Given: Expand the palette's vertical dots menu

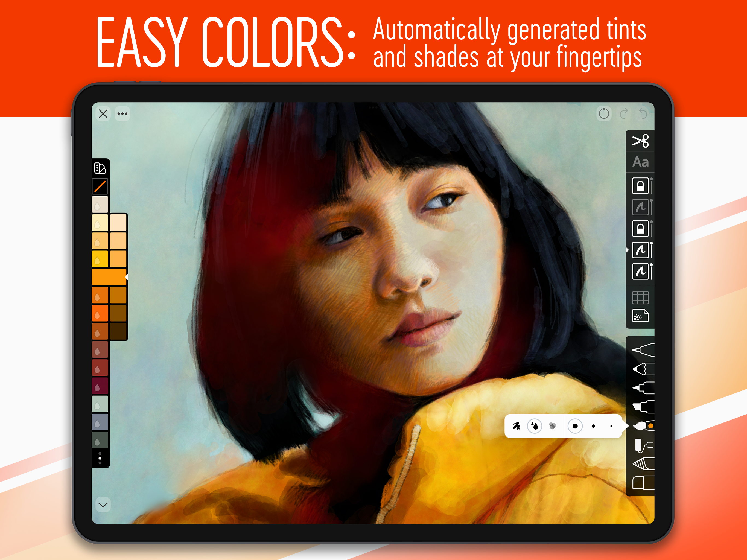Looking at the screenshot, I should click(100, 458).
